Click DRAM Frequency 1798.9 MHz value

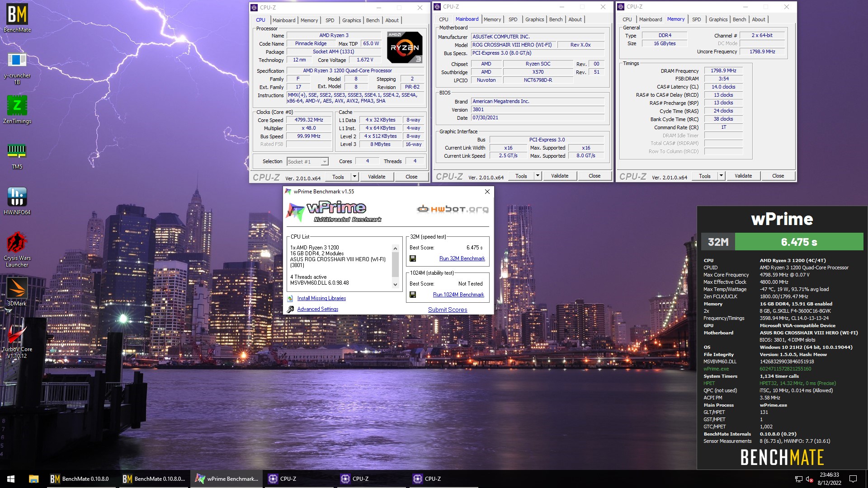pos(723,70)
